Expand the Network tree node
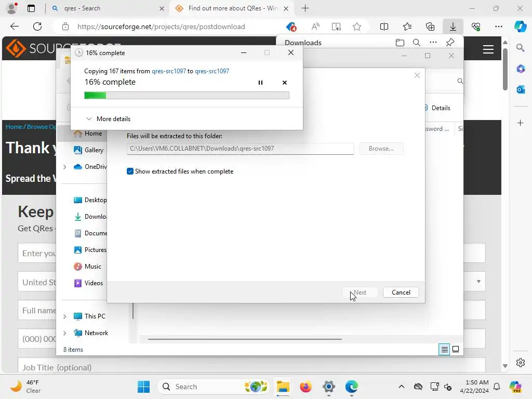The image size is (532, 399). [65, 333]
